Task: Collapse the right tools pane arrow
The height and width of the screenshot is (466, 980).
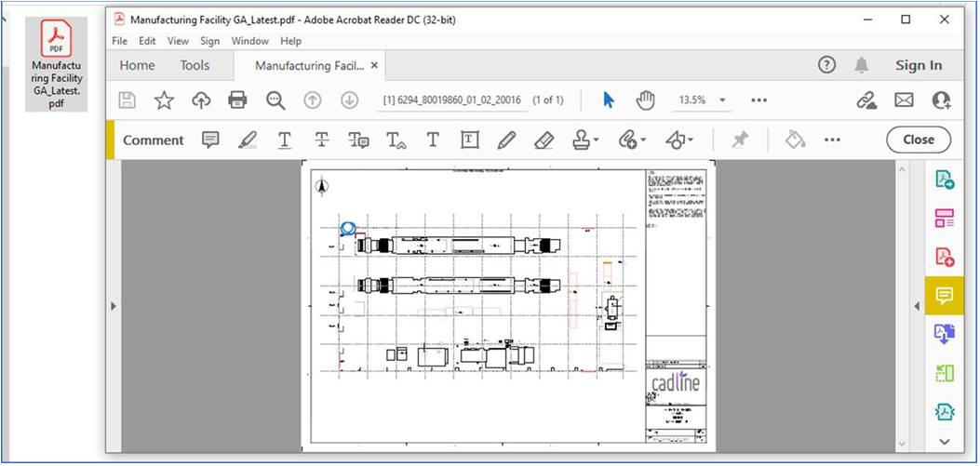Action: [917, 306]
